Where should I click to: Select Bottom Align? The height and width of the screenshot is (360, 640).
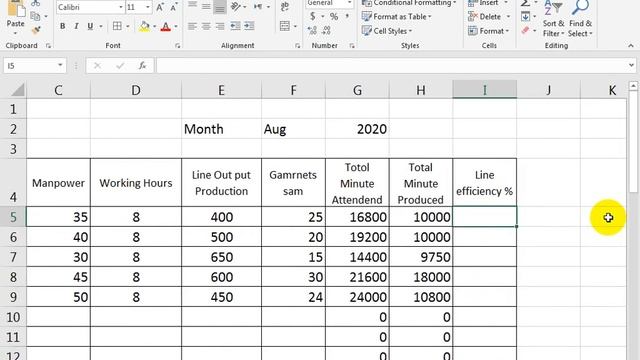coord(220,7)
